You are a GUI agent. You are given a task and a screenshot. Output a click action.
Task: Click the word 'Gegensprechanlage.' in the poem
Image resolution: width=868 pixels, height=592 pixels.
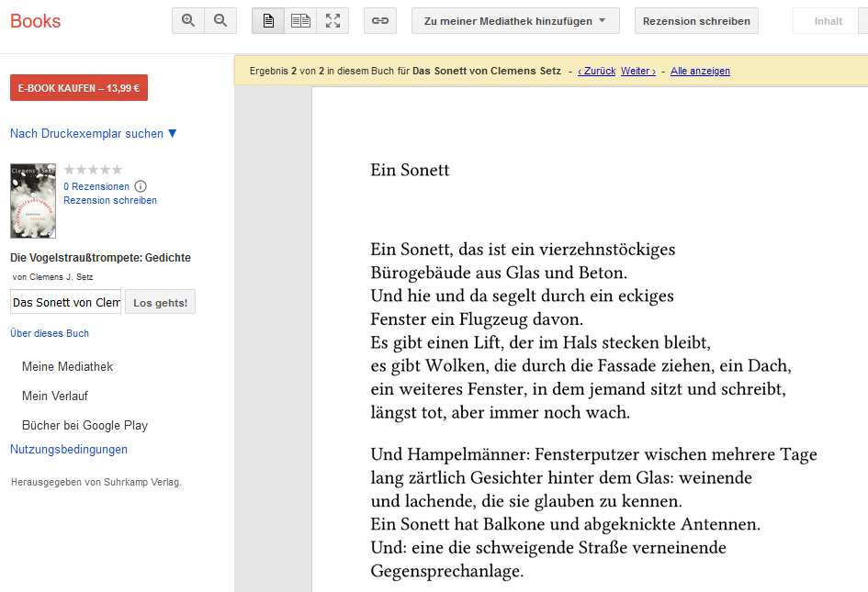(x=446, y=570)
